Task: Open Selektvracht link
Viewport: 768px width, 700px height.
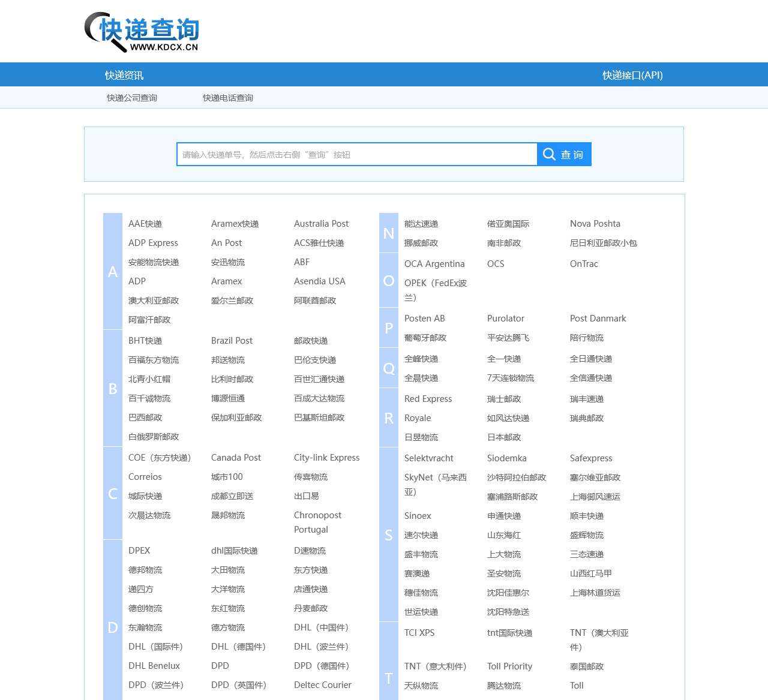Action: click(428, 458)
